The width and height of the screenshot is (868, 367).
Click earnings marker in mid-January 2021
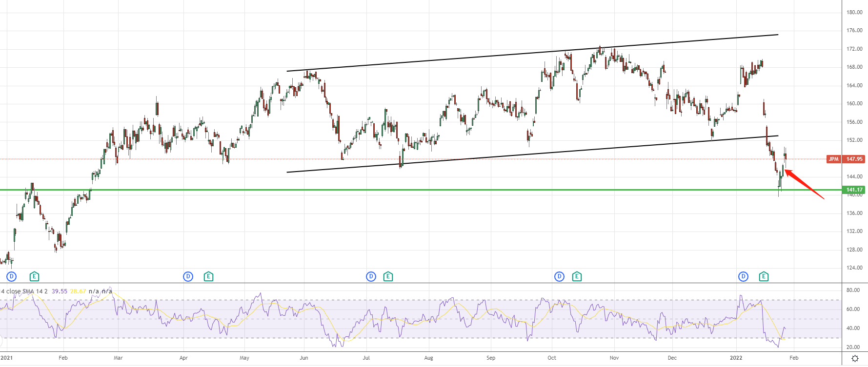pos(34,276)
